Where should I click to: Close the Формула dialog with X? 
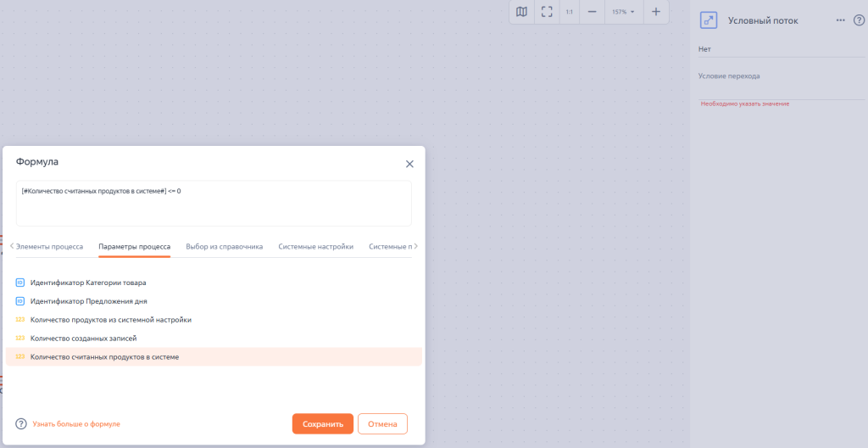click(x=409, y=164)
